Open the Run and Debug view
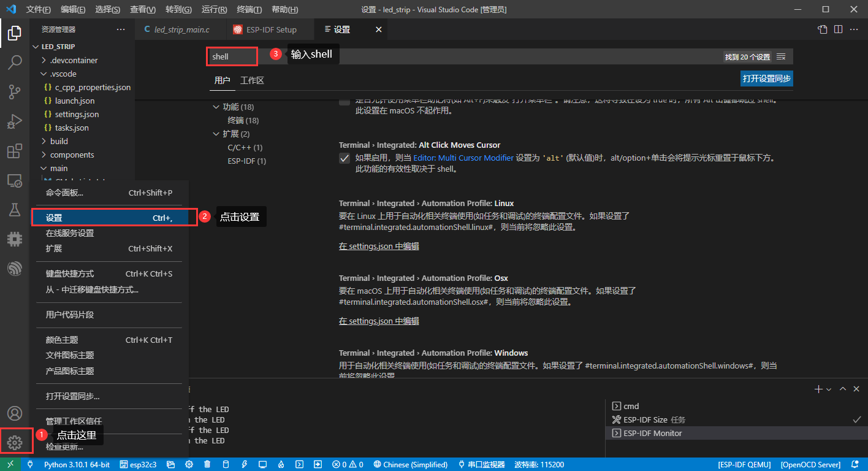868x471 pixels. pyautogui.click(x=15, y=121)
